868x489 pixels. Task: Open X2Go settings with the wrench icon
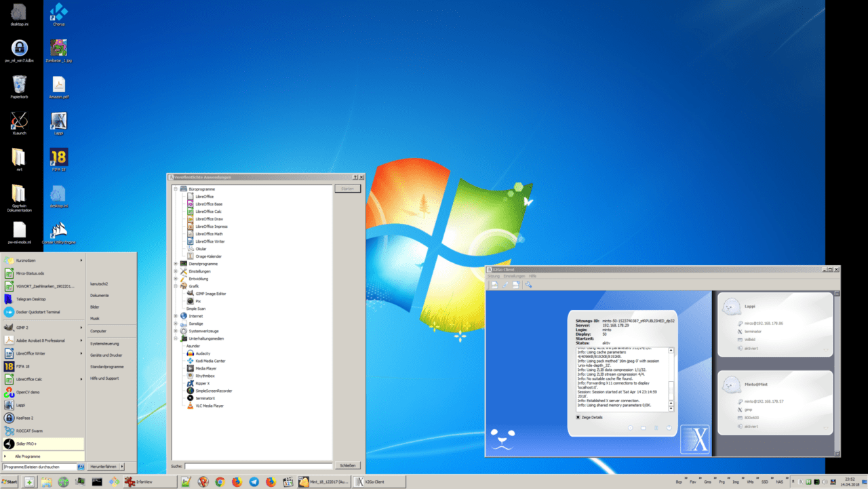click(x=530, y=285)
